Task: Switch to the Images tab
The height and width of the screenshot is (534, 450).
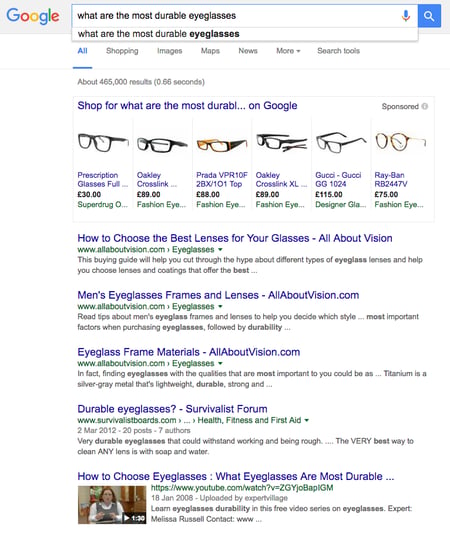Action: pyautogui.click(x=170, y=51)
